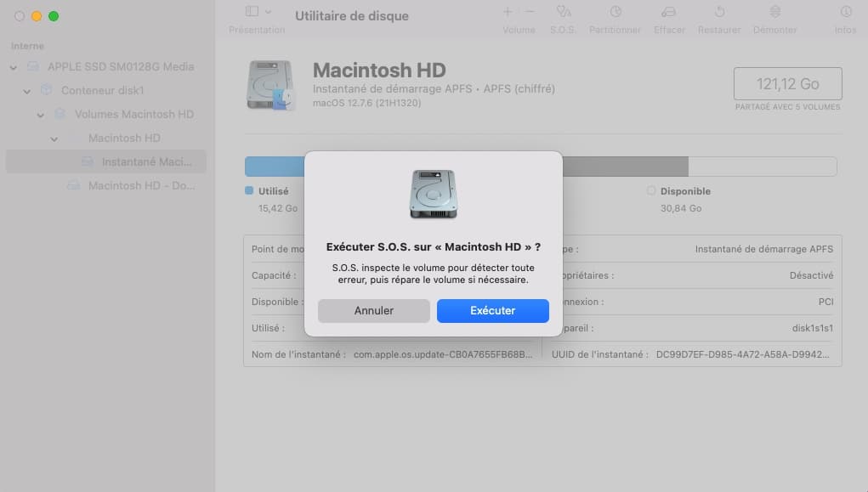This screenshot has width=868, height=492.
Task: Collapse the Conteneur disk1 chevron
Action: [x=26, y=91]
